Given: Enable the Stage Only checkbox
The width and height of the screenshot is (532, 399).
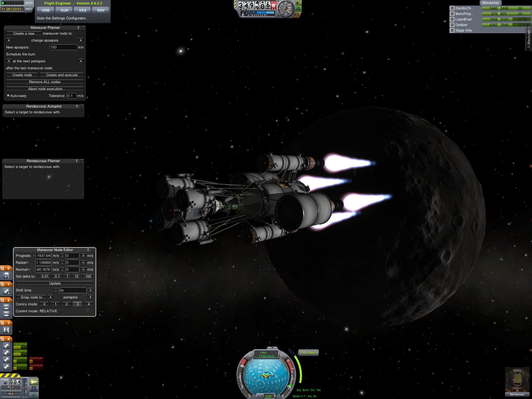Looking at the screenshot, I should (452, 30).
